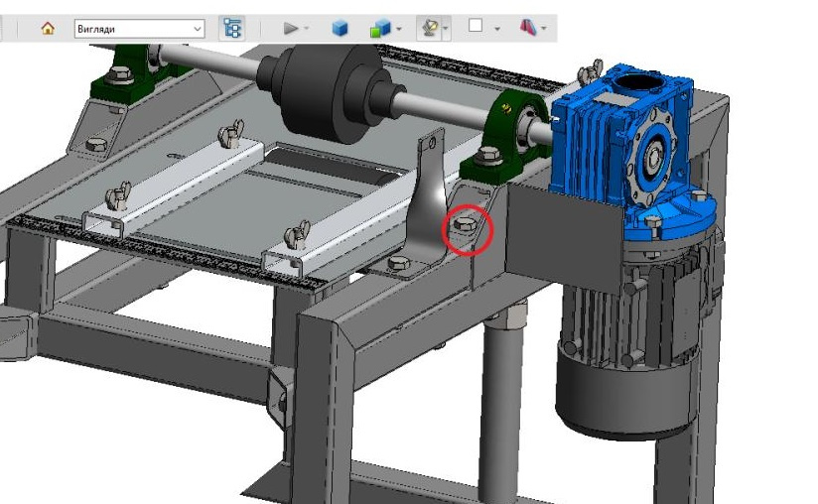Open the background color dropdown arrow
Image resolution: width=818 pixels, height=504 pixels.
[x=497, y=29]
